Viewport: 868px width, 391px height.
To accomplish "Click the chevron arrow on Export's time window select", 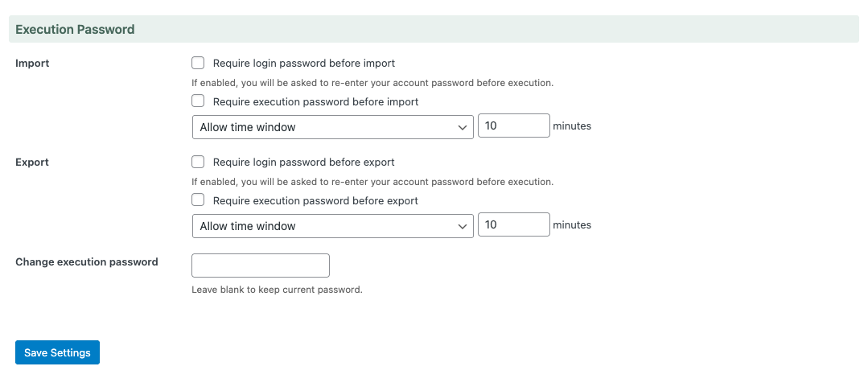I will 463,226.
